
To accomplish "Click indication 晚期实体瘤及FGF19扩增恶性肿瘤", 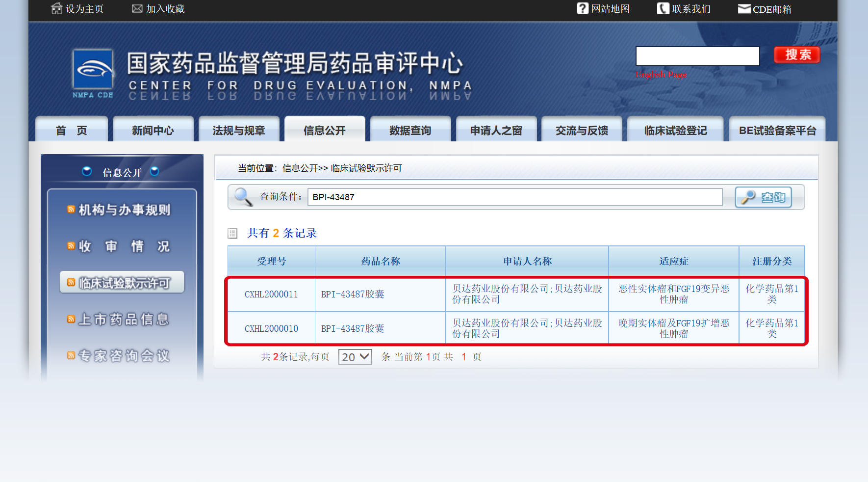I will point(674,328).
